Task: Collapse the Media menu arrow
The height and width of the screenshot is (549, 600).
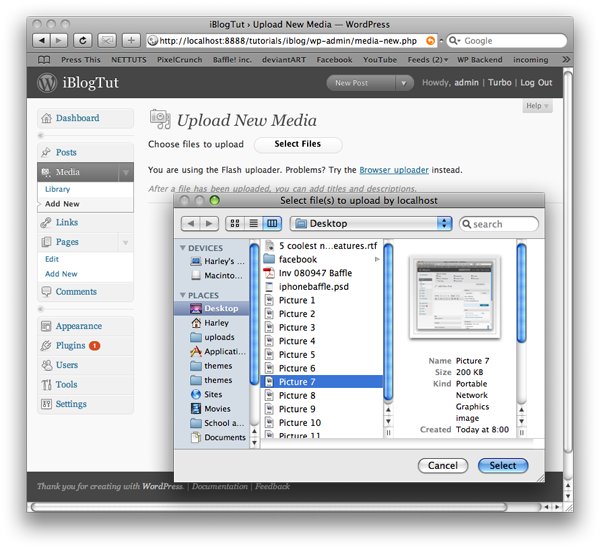Action: point(126,173)
